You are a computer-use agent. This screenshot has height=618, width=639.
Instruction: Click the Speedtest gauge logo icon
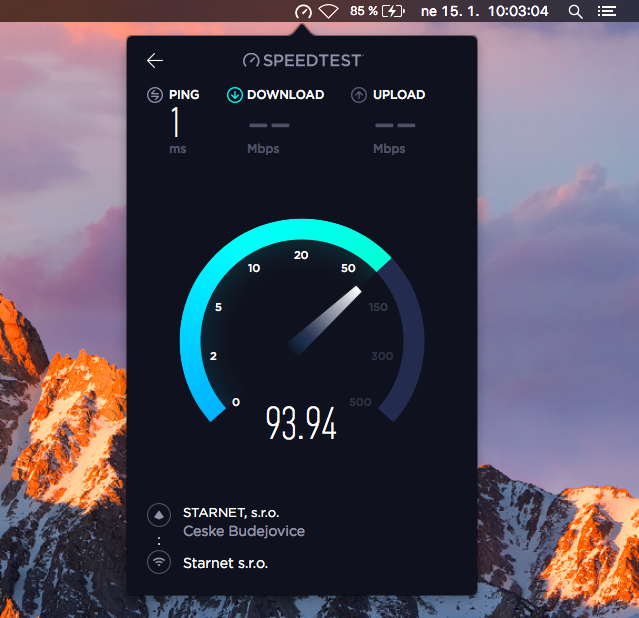251,60
